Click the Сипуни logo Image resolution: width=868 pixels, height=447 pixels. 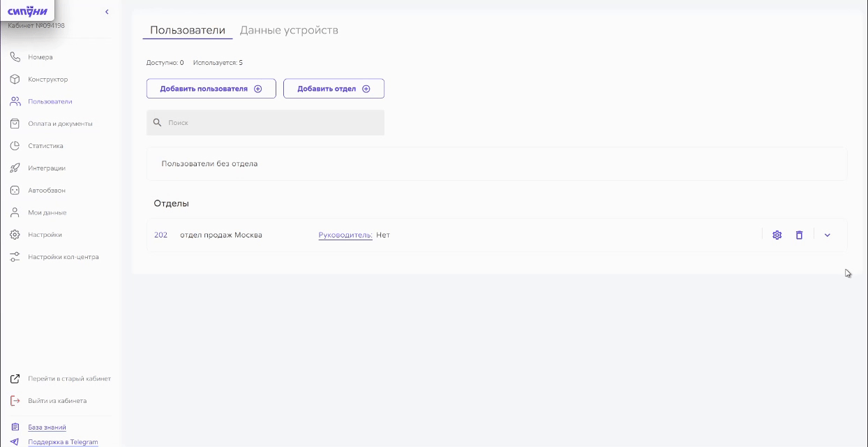[27, 10]
